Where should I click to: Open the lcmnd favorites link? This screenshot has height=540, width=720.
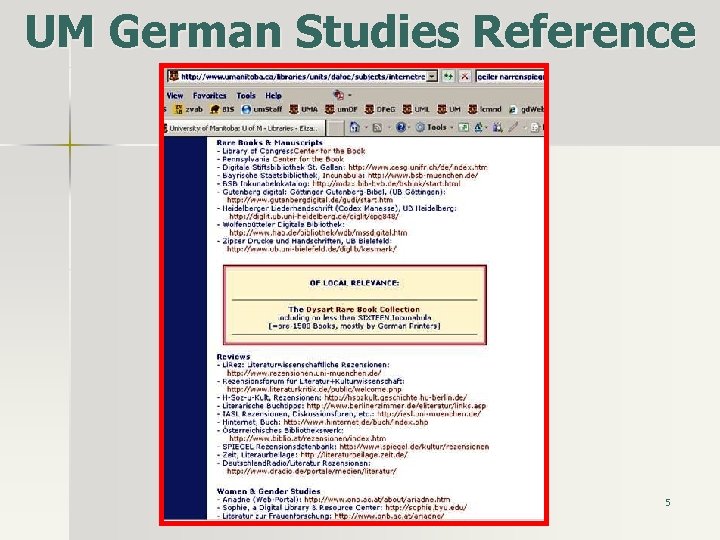[485, 109]
